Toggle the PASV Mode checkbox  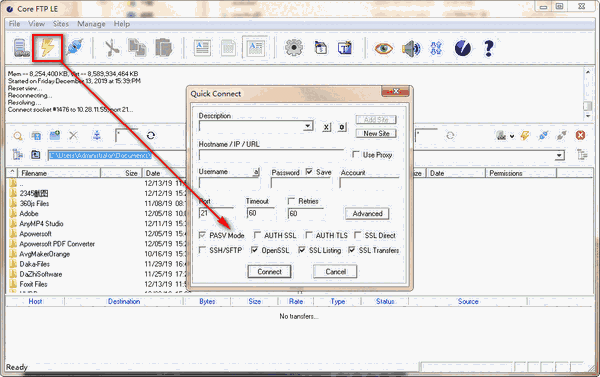point(202,235)
